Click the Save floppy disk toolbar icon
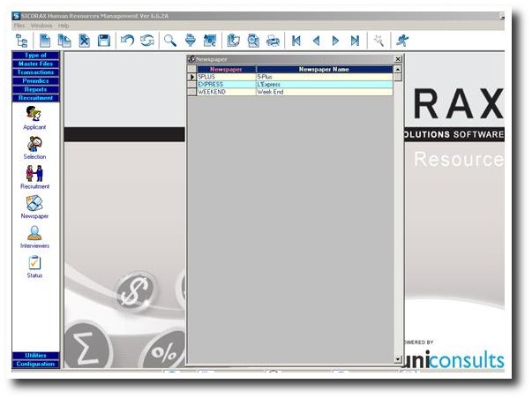Image resolution: width=532 pixels, height=399 pixels. tap(104, 41)
